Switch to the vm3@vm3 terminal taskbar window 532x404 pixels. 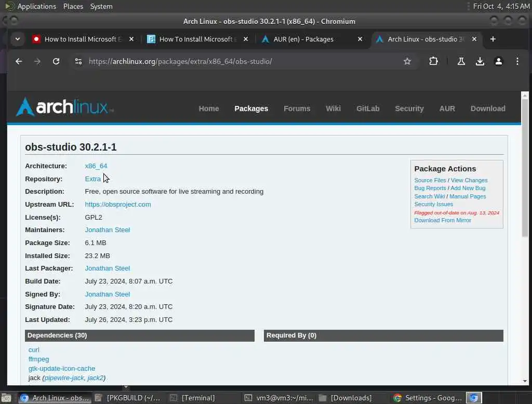coord(280,398)
